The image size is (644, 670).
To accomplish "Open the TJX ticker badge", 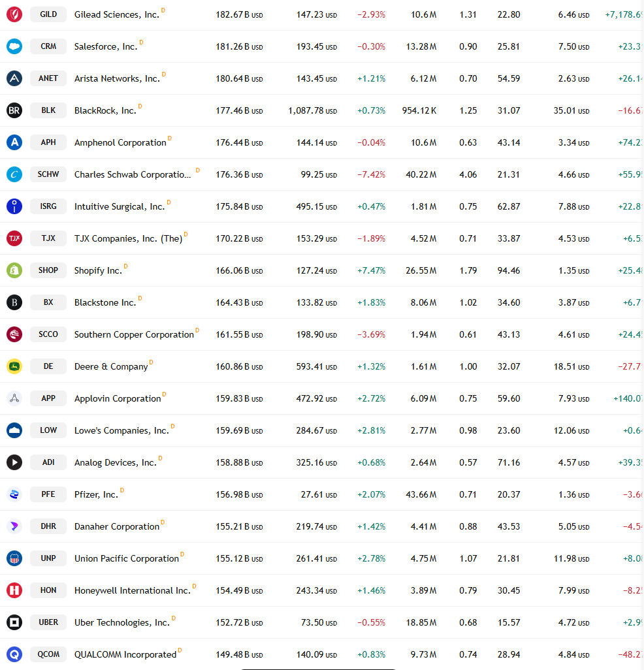I will click(48, 238).
